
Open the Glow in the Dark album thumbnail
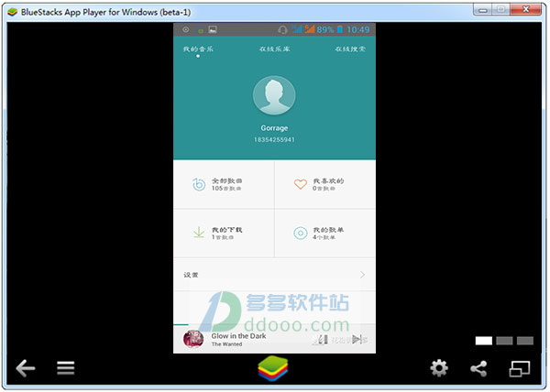pyautogui.click(x=193, y=339)
